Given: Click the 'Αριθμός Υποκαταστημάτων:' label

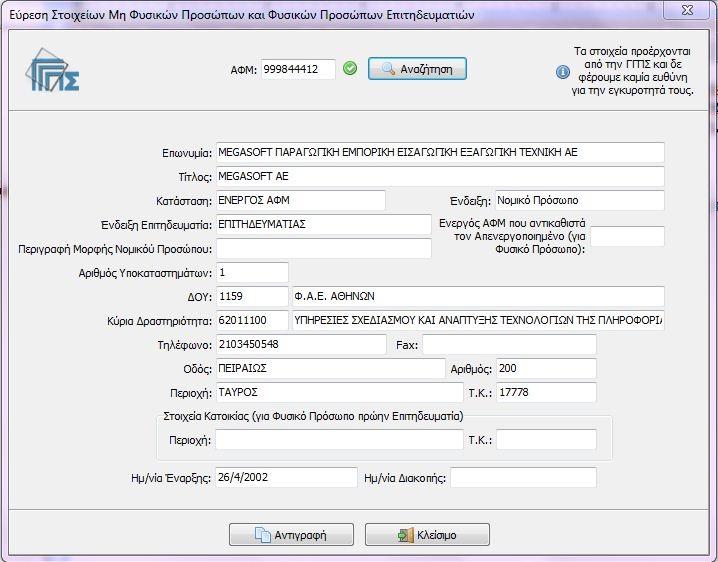Looking at the screenshot, I should tap(145, 273).
